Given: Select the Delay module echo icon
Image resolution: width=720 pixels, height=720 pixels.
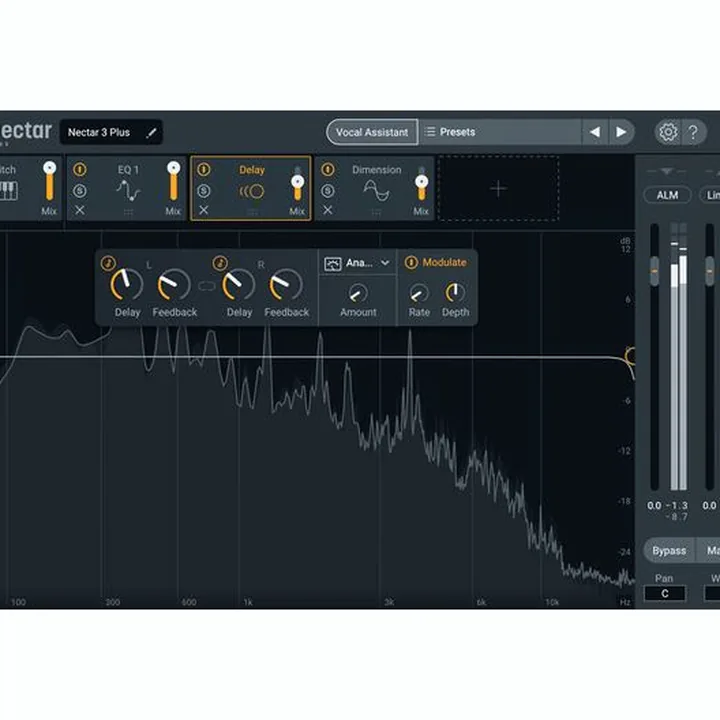Looking at the screenshot, I should tap(252, 191).
